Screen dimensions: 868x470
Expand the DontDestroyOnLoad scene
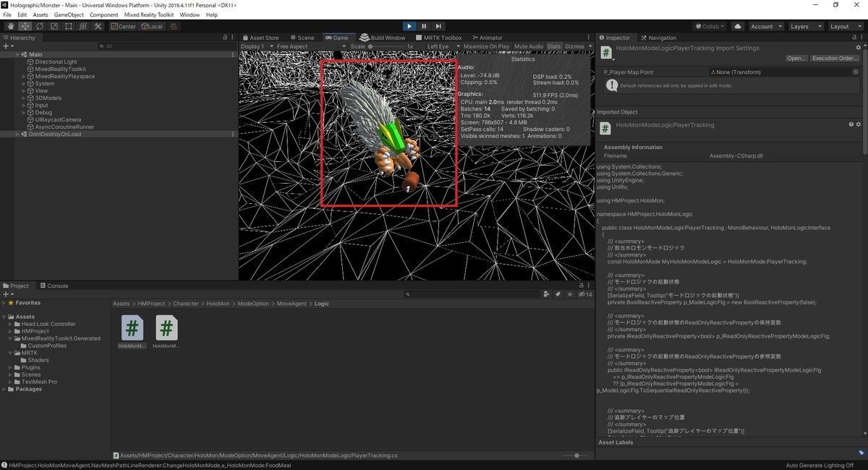click(17, 134)
